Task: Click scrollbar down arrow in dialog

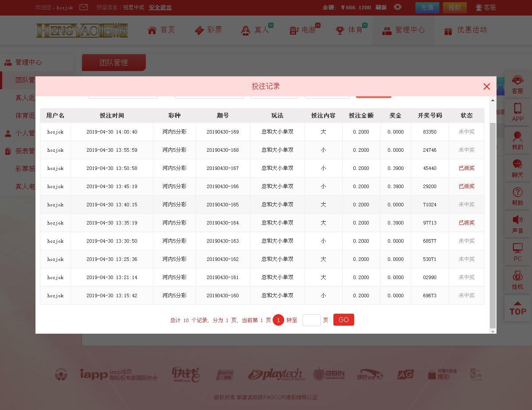Action: 493,331
